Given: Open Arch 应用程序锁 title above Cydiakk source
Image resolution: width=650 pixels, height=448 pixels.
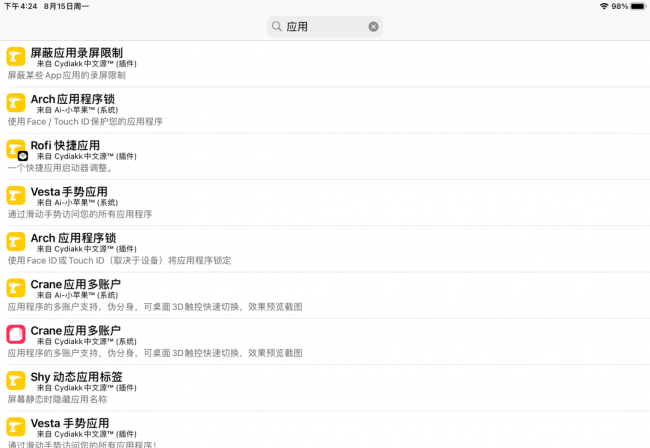Looking at the screenshot, I should [x=73, y=238].
